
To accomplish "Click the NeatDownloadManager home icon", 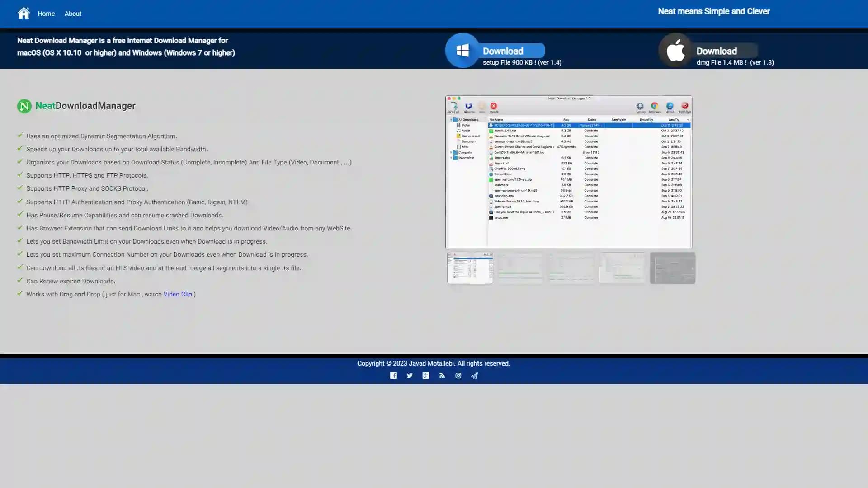I will (23, 13).
